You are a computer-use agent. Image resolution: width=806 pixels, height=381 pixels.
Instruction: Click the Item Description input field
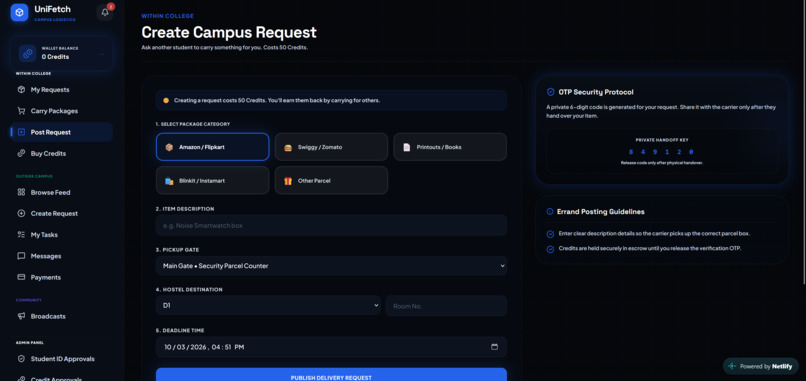coord(331,225)
